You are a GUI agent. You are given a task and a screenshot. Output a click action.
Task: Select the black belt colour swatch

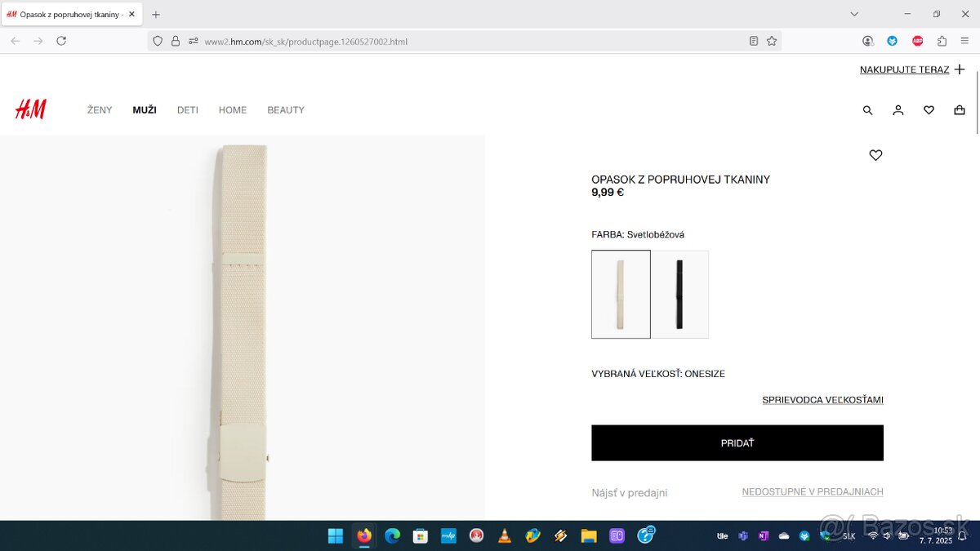coord(679,294)
